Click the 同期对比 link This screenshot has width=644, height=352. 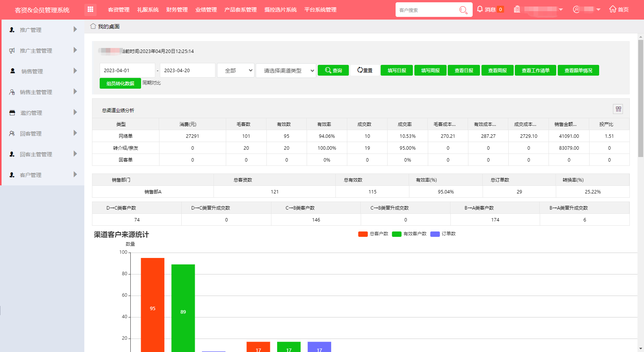click(152, 83)
